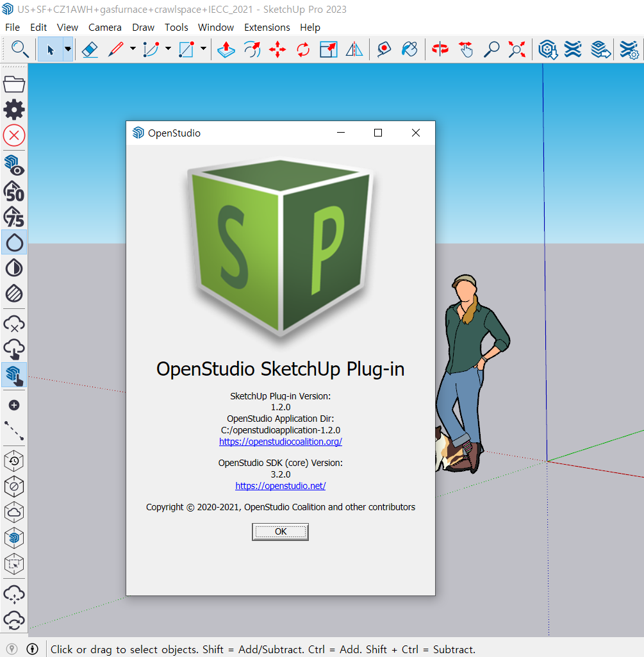Click OK in the OpenStudio dialog
This screenshot has height=657, width=644.
[x=280, y=532]
